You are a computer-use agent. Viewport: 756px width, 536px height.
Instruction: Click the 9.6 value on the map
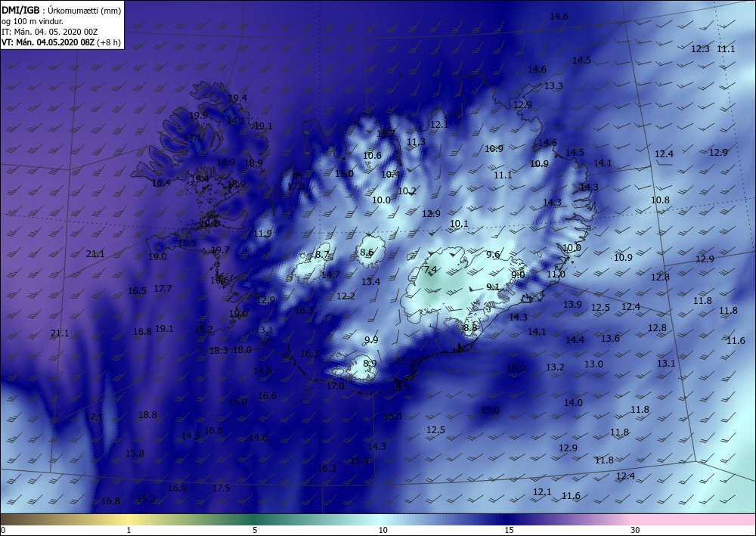pyautogui.click(x=493, y=255)
